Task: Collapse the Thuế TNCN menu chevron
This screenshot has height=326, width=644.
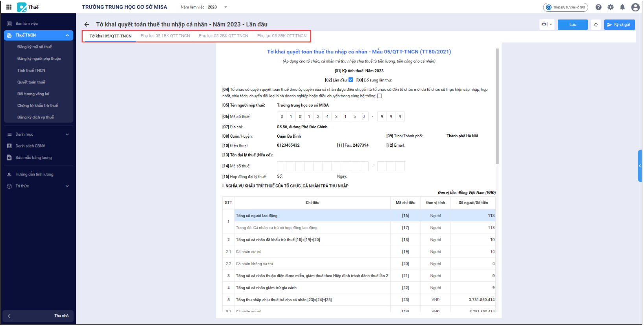Action: [x=67, y=35]
